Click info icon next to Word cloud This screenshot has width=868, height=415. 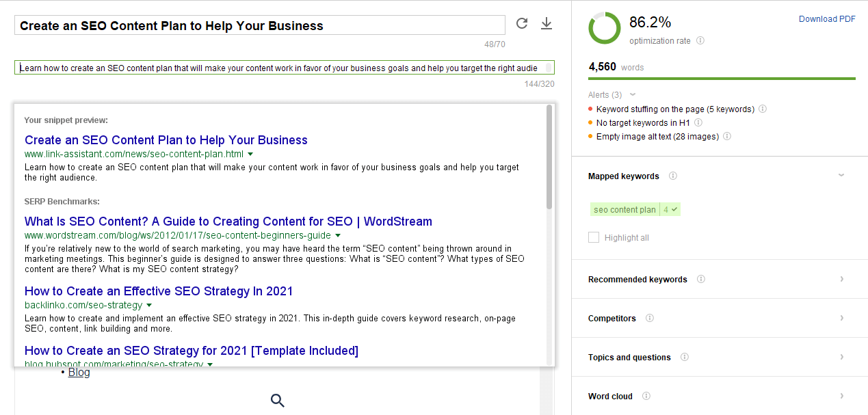[646, 397]
